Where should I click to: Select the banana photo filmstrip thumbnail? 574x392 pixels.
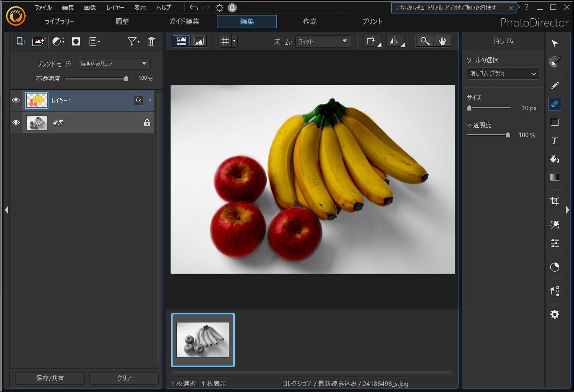[x=203, y=340]
